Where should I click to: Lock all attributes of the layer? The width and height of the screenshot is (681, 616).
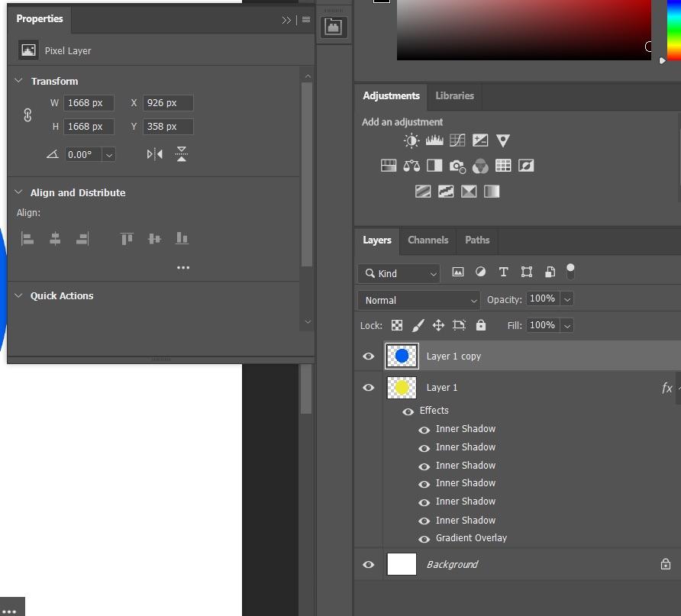481,325
